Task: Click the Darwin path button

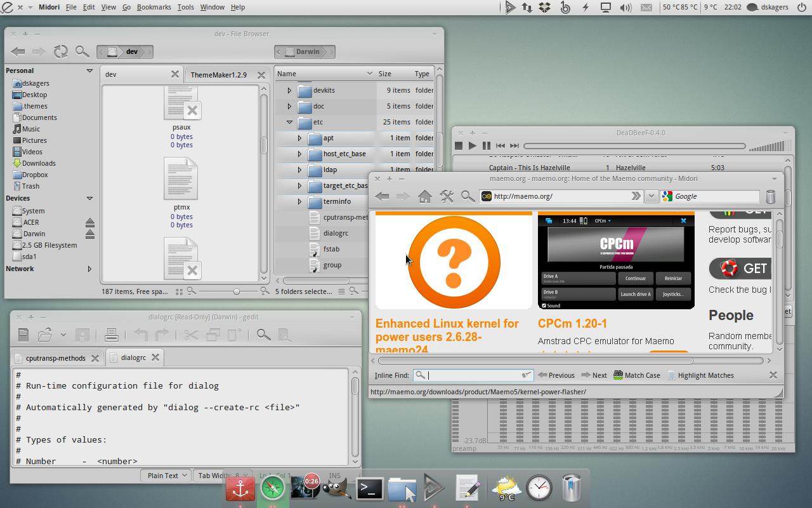Action: coord(307,51)
